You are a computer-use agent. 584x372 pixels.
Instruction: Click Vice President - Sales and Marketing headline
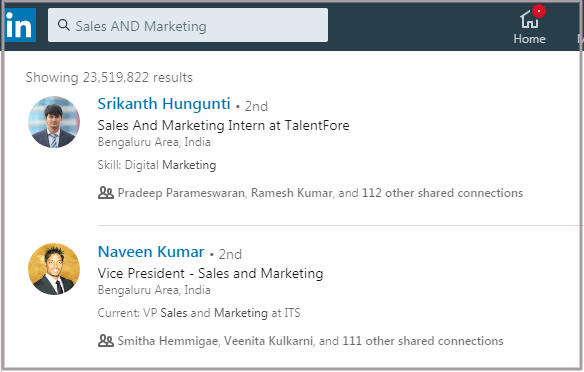pyautogui.click(x=210, y=274)
